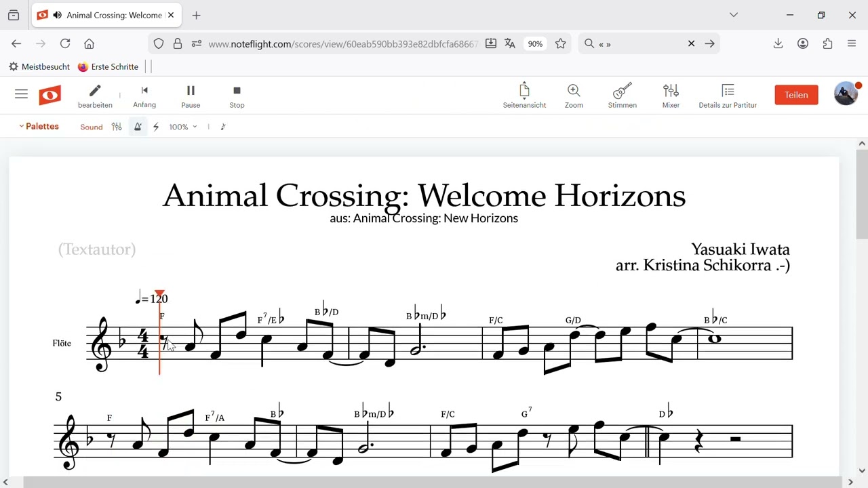Click the shield tracking protection icon
The height and width of the screenshot is (488, 868).
(159, 43)
